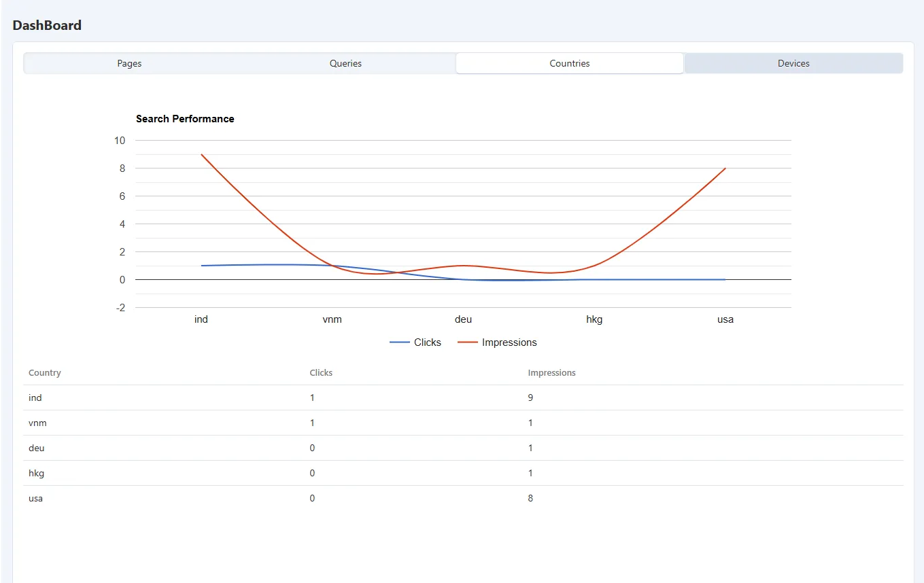The width and height of the screenshot is (924, 583).
Task: Click the Clicks column header in the table
Action: click(x=321, y=373)
